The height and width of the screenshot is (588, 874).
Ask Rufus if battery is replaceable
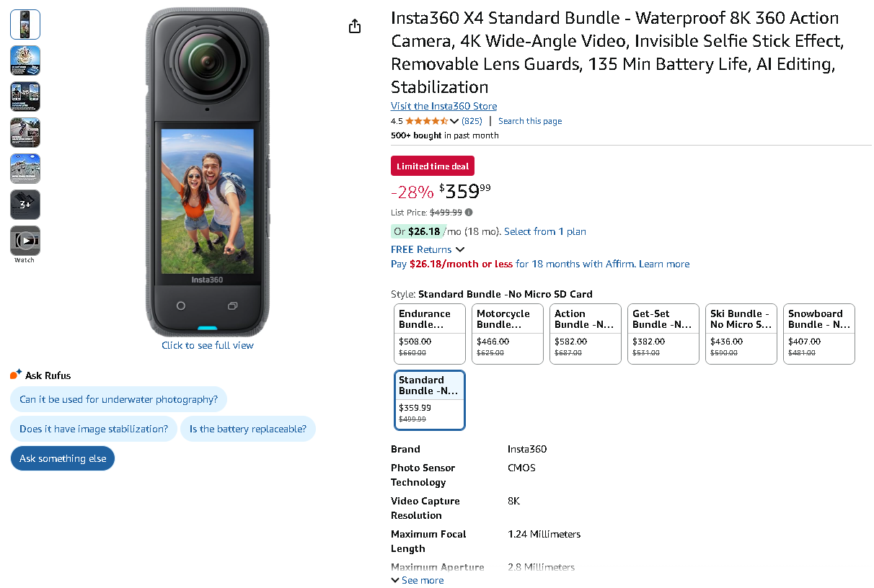coord(247,429)
